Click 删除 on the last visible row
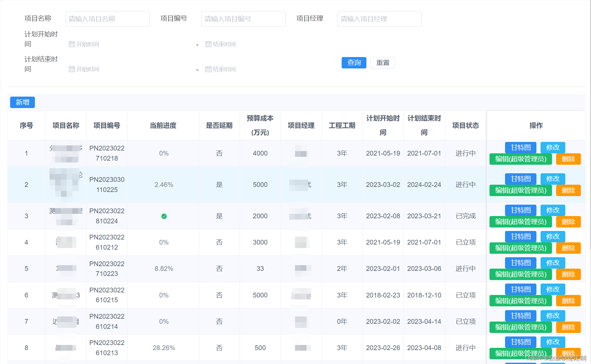Viewport: 591px width, 364px height. coord(568,353)
